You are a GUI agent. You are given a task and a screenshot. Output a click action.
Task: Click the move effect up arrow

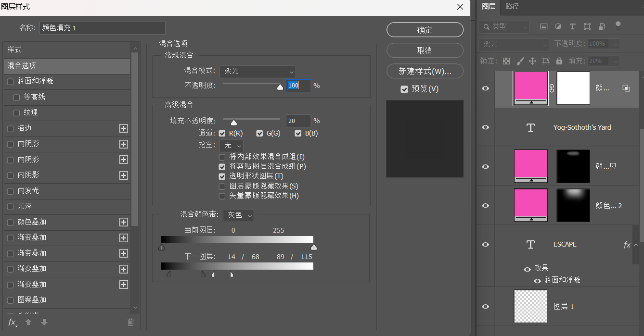(x=28, y=322)
